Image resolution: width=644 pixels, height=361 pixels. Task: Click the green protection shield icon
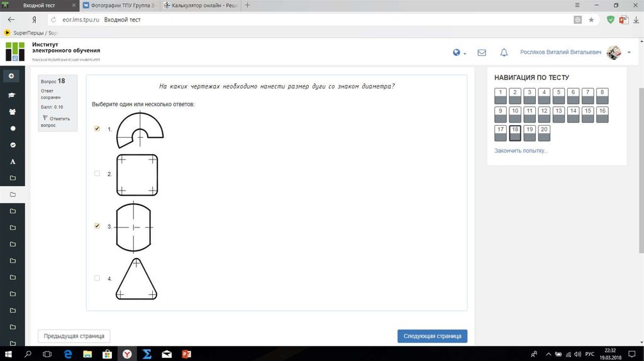[x=611, y=19]
